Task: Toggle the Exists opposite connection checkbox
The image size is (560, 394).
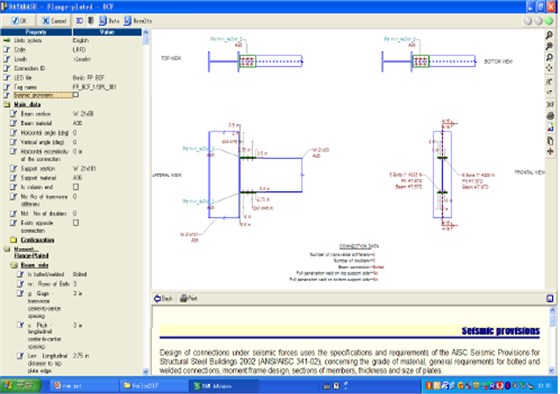Action: click(76, 223)
